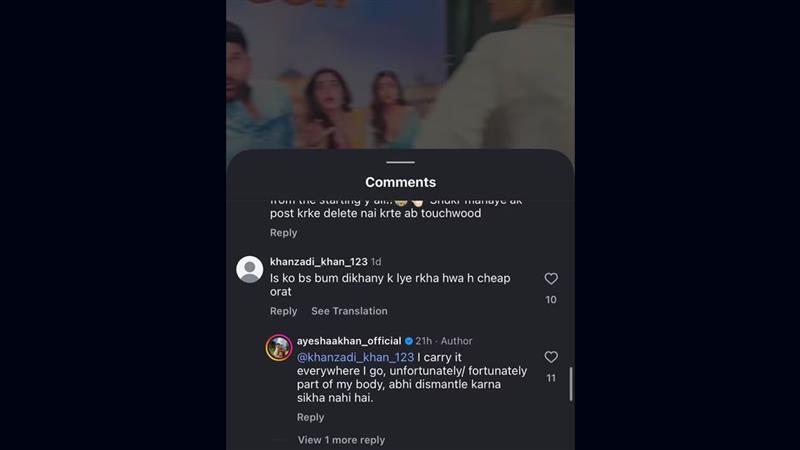Reply to ayeshaakhan_official's comment
This screenshot has height=450, width=800.
pyautogui.click(x=311, y=417)
